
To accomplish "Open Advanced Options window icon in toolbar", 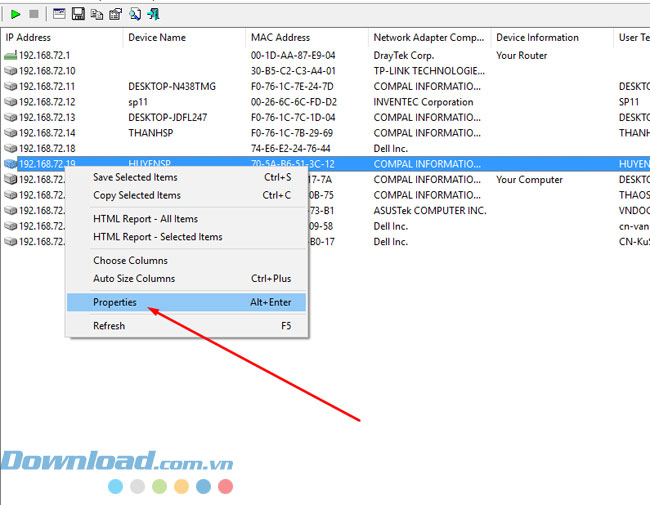I will [59, 14].
